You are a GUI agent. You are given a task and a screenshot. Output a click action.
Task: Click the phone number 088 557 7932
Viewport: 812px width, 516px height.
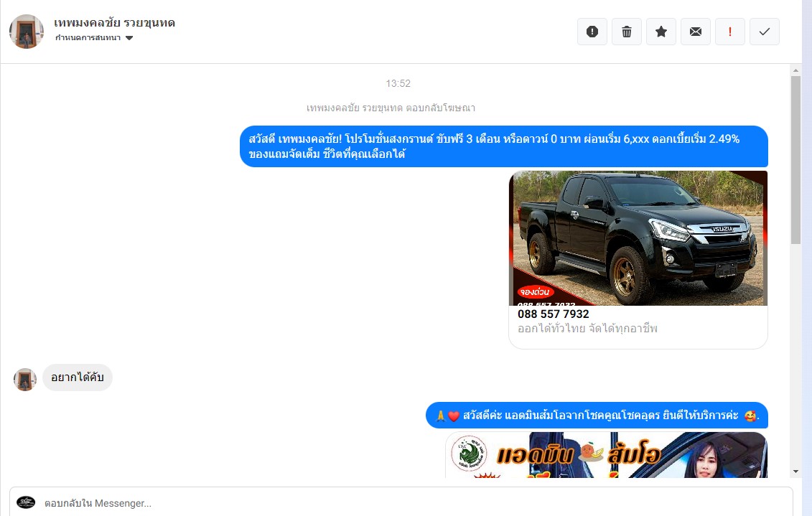[553, 314]
